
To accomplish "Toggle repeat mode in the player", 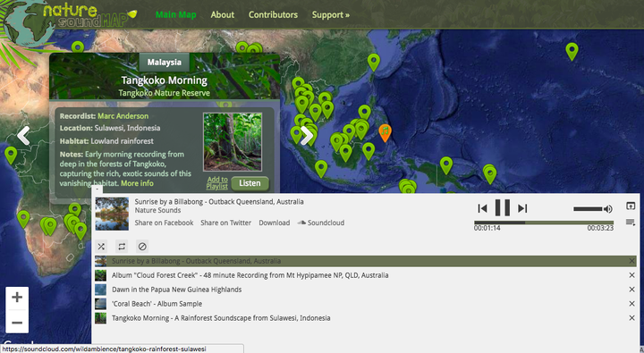I will coord(122,247).
